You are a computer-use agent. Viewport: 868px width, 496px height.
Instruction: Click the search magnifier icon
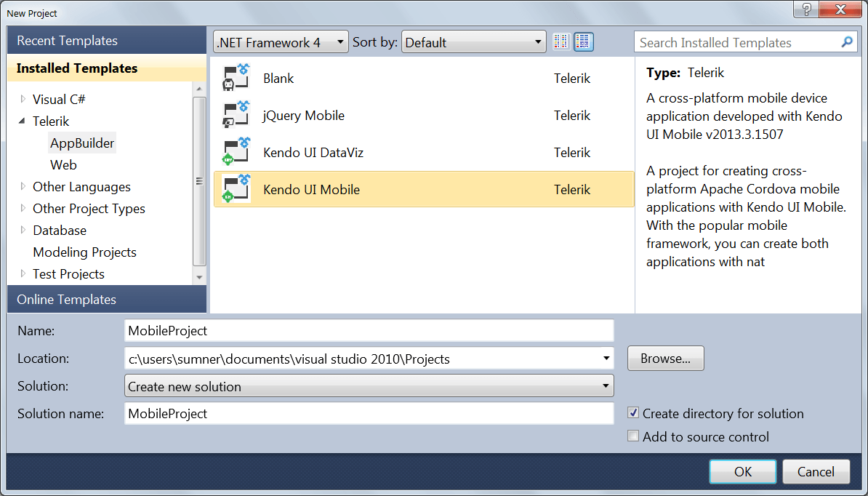tap(846, 42)
